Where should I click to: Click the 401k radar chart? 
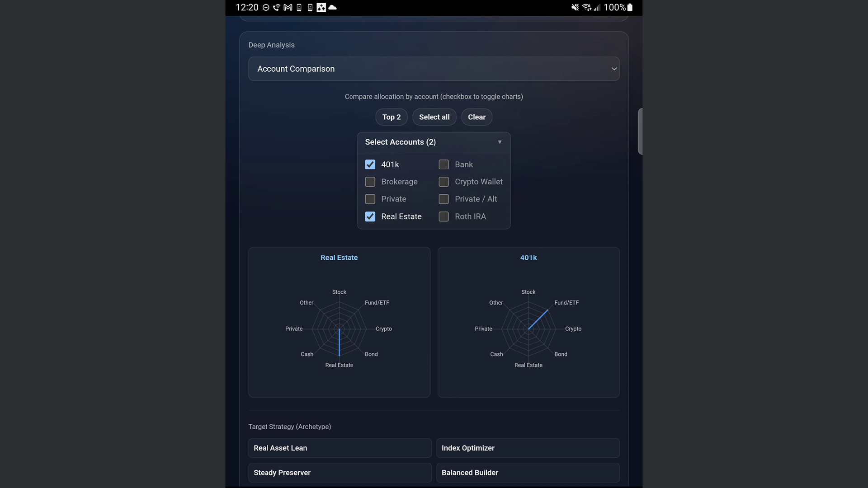[528, 328]
